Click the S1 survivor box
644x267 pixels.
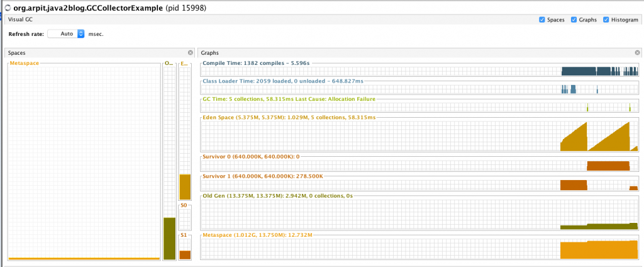[185, 247]
